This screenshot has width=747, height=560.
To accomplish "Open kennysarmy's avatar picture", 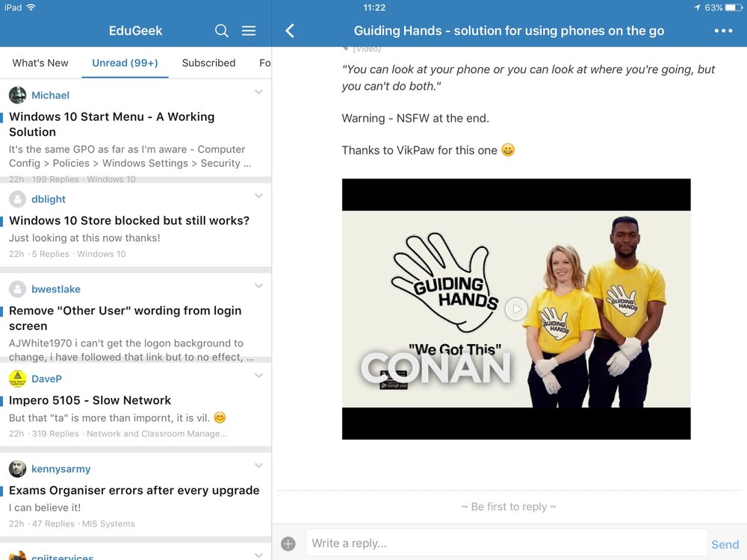I will (x=18, y=469).
